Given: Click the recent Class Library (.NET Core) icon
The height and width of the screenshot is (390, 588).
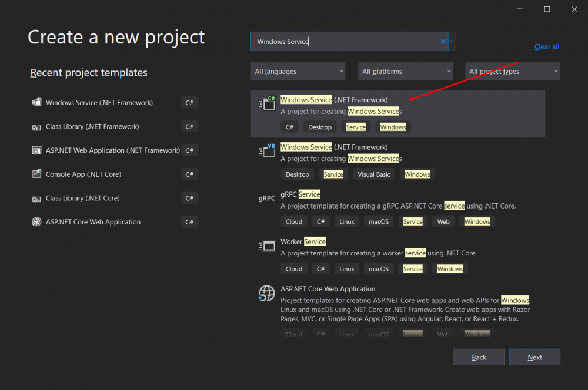Looking at the screenshot, I should tap(36, 199).
